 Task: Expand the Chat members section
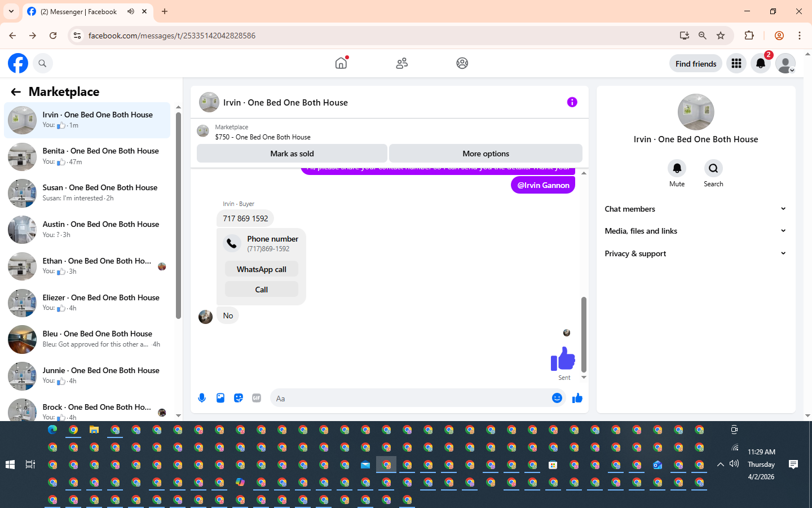696,209
